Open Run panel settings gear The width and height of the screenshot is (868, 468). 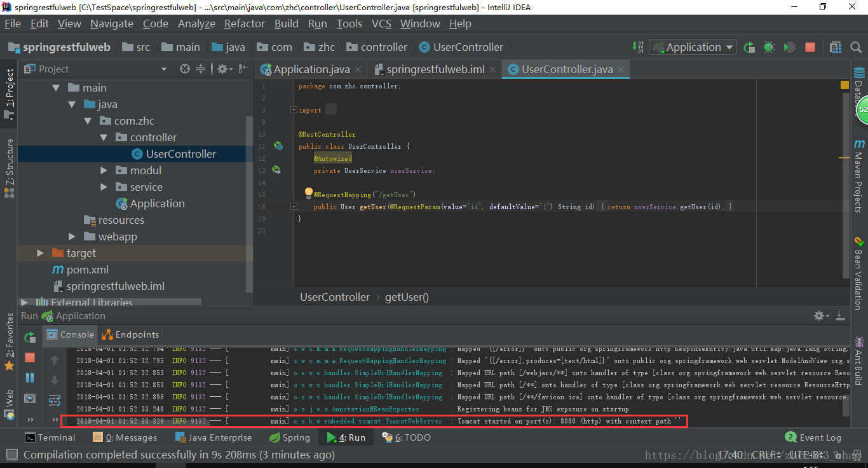822,315
